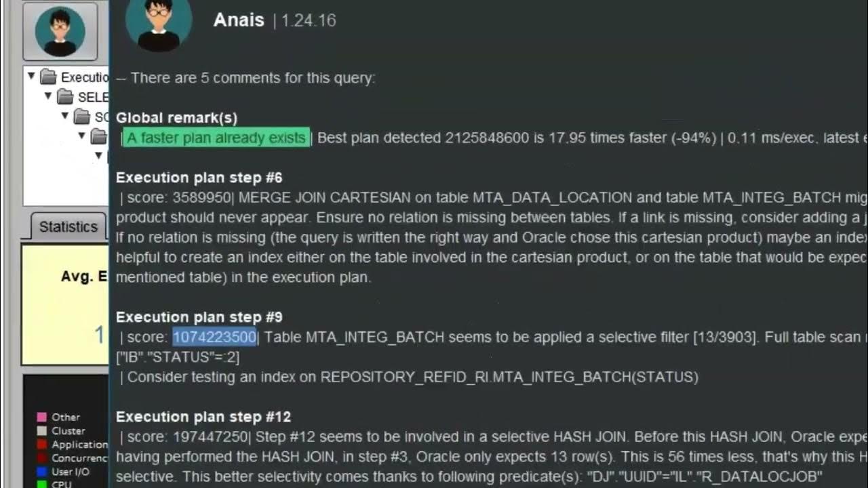The height and width of the screenshot is (488, 868).
Task: Click the blue User I/O legend swatch
Action: 42,472
